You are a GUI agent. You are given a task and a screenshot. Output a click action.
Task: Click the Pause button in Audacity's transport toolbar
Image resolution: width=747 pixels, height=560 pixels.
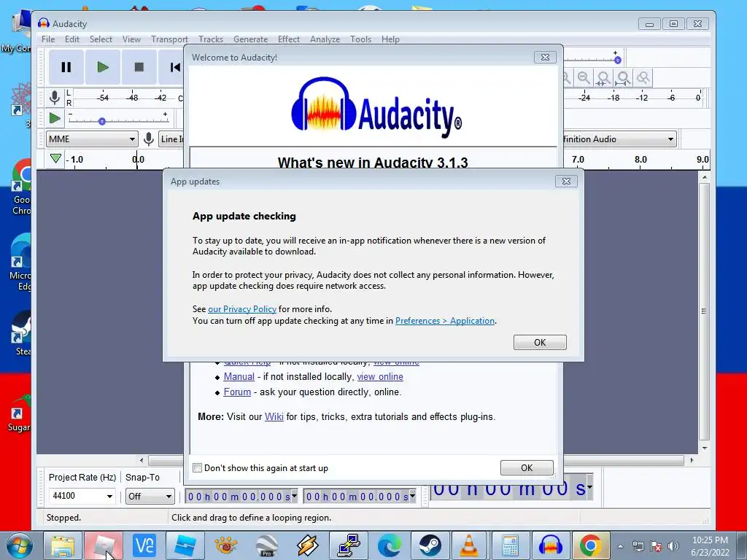click(x=66, y=67)
